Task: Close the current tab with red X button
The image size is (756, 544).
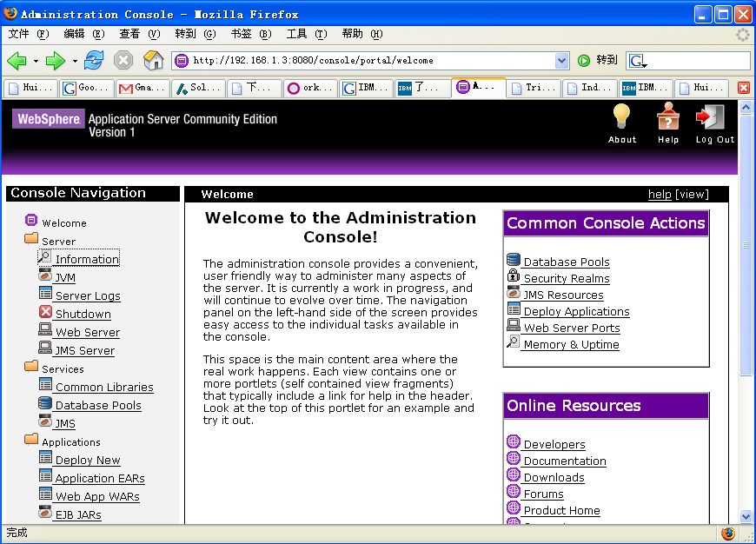Action: pyautogui.click(x=744, y=88)
